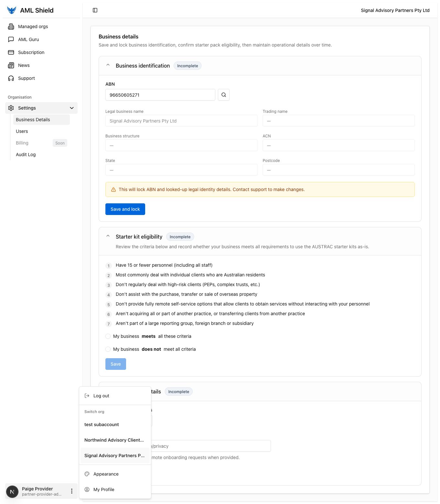The height and width of the screenshot is (504, 440).
Task: Open the user menu three-dots icon
Action: pos(72,491)
